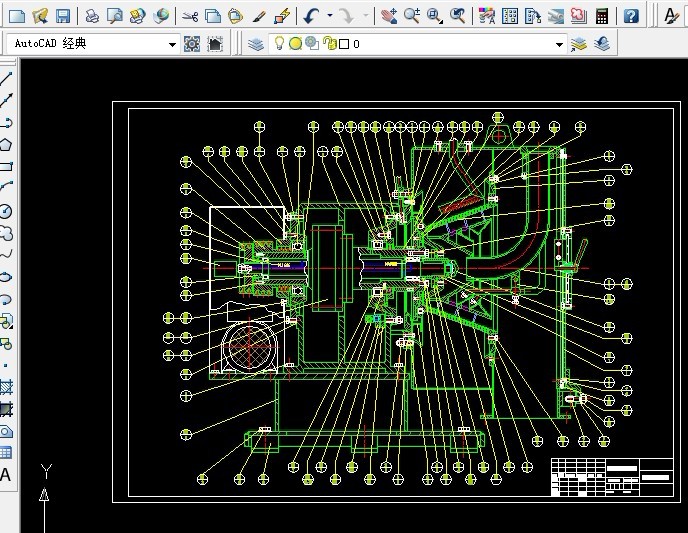The image size is (688, 533).
Task: Expand the undo history arrow
Action: point(330,16)
